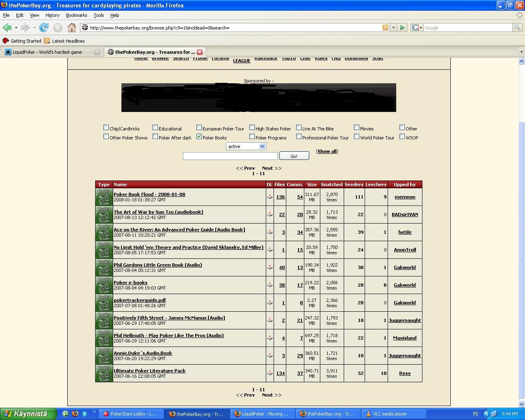Download Phil Gordons Little Green Book icon
Image resolution: width=525 pixels, height=420 pixels.
270,267
